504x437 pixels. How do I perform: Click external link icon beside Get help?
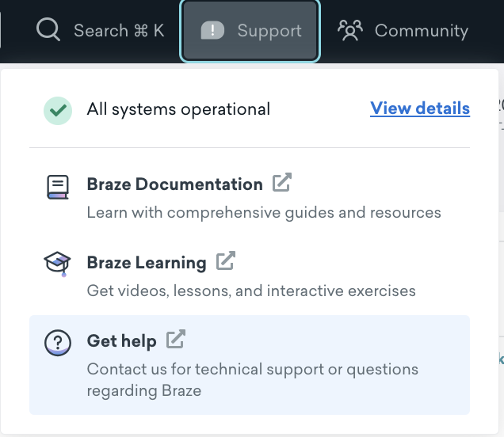click(176, 340)
